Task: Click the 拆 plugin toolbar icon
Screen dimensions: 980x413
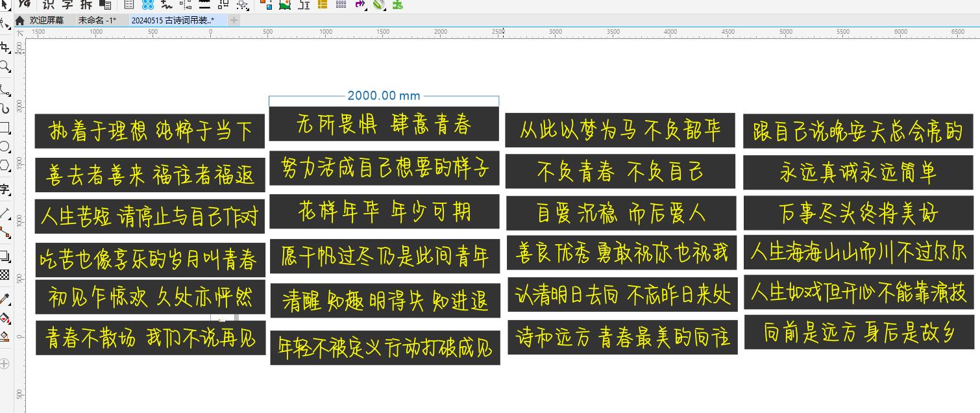Action: (86, 5)
